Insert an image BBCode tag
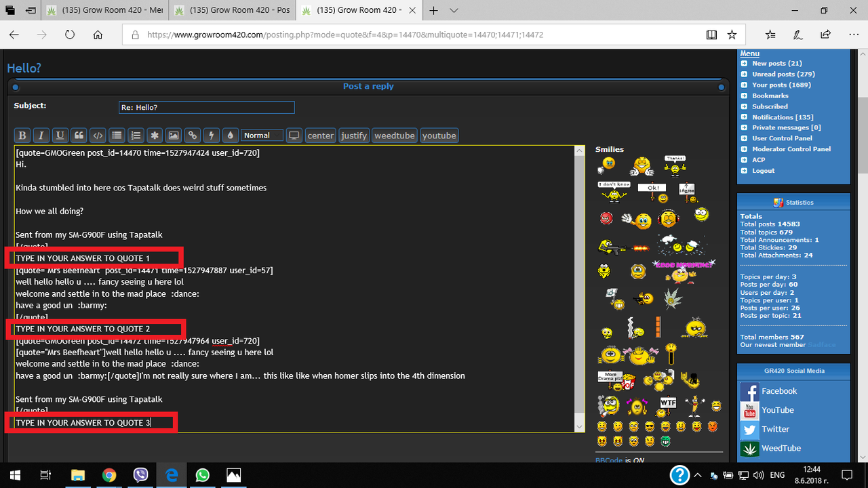 click(174, 135)
